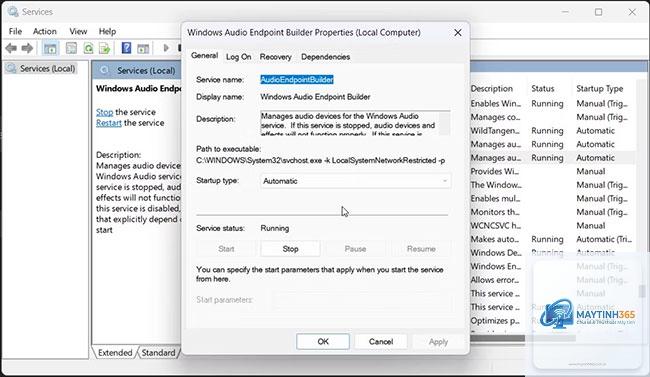Click the Cancel button
Screen dimensions: 650x377
(381, 342)
